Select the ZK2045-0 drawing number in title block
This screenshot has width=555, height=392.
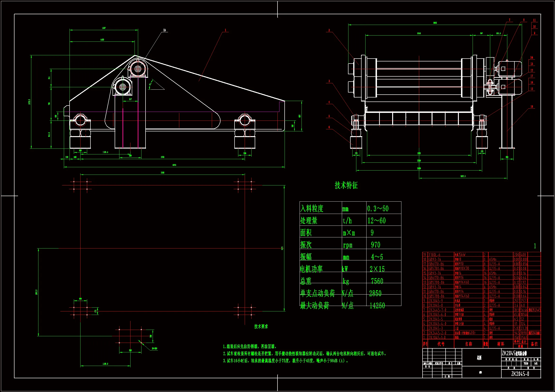(520, 374)
